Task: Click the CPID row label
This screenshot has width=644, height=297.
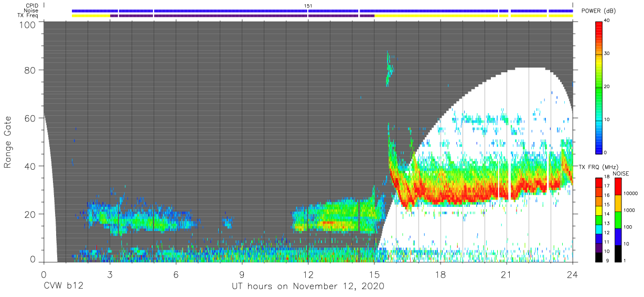Action: point(32,5)
